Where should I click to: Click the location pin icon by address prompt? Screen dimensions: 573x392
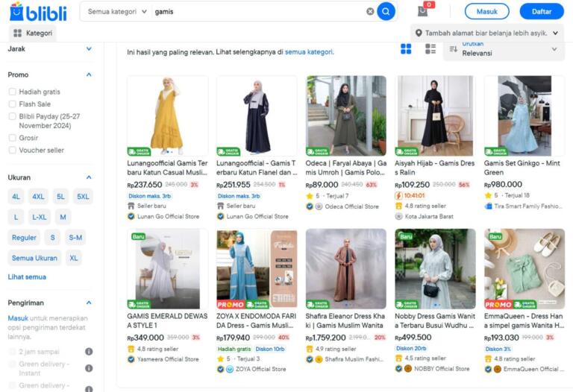tap(419, 33)
